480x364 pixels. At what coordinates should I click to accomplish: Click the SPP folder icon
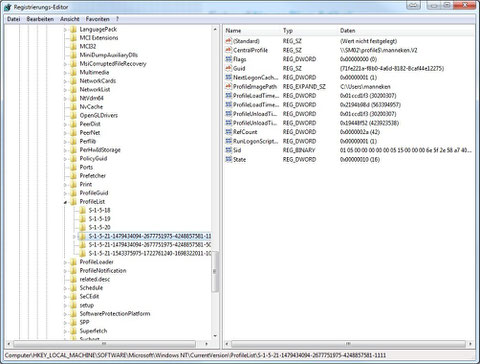(x=73, y=322)
